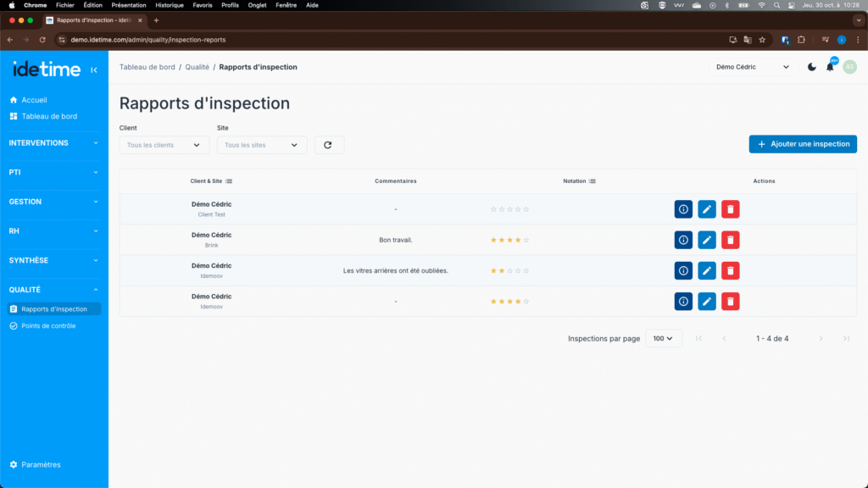Viewport: 868px width, 488px height.
Task: View info for the Brink inspection
Action: coord(683,240)
